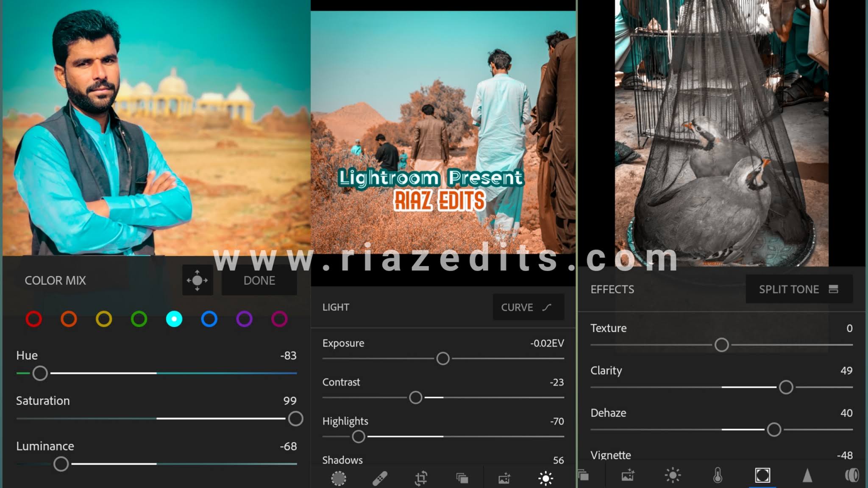Tap the caged birds photo preview
Viewport: 868px width, 488px height.
[x=722, y=133]
